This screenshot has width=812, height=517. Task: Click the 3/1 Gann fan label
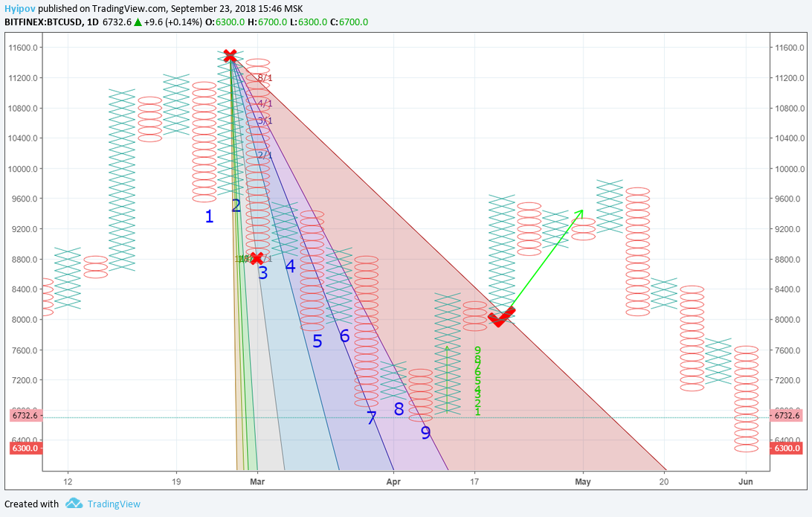(265, 121)
